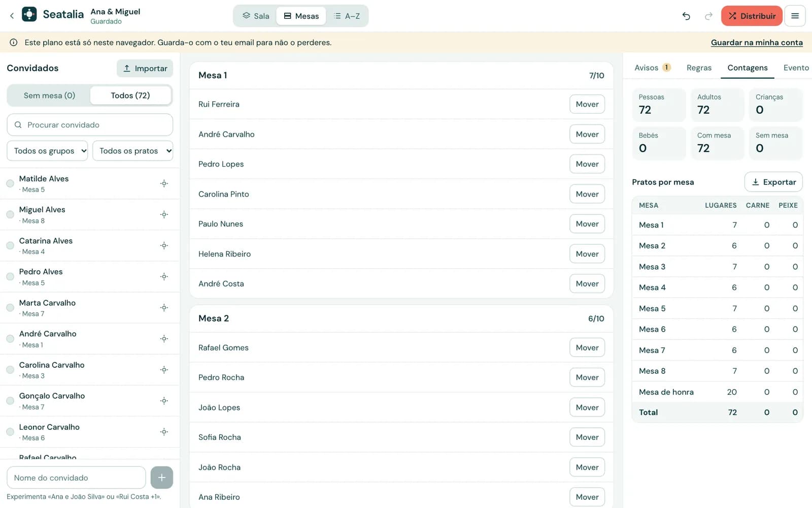Open the Todos os grupos dropdown

click(x=47, y=151)
